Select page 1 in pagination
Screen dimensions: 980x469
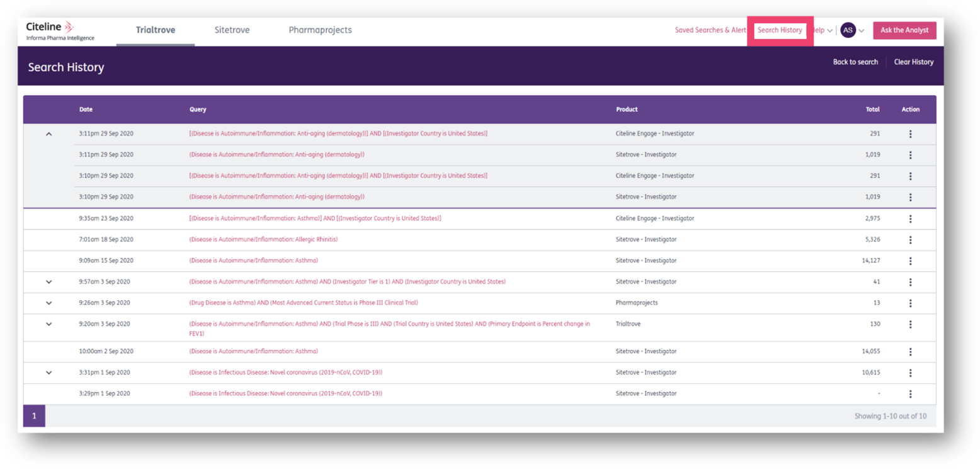[33, 415]
